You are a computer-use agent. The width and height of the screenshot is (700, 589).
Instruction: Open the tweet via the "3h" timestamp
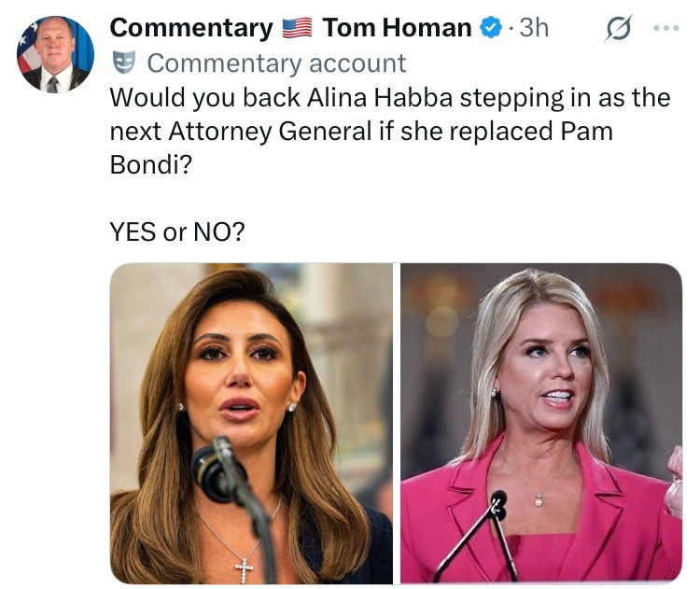point(534,28)
